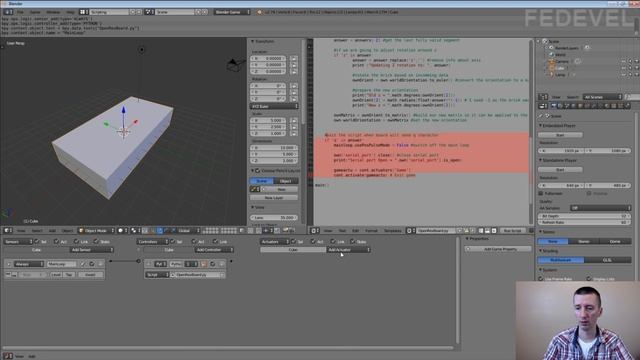Image resolution: width=640 pixels, height=360 pixels.
Task: Toggle State checkbox in Sensors column
Action: click(x=96, y=242)
